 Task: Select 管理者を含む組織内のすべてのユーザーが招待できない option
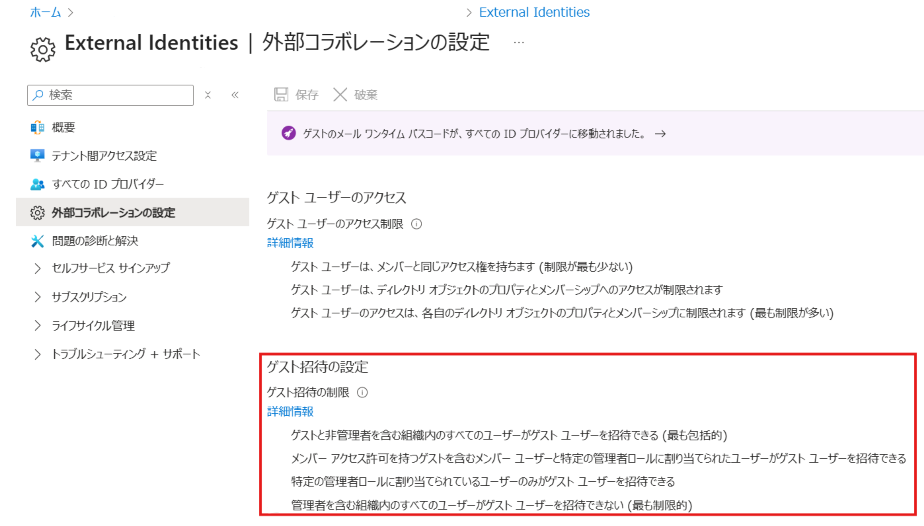coord(491,505)
